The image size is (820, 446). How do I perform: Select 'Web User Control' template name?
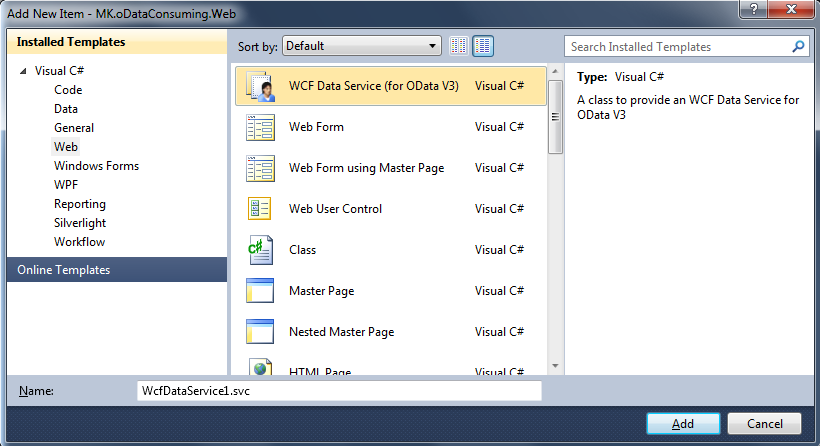click(x=335, y=209)
